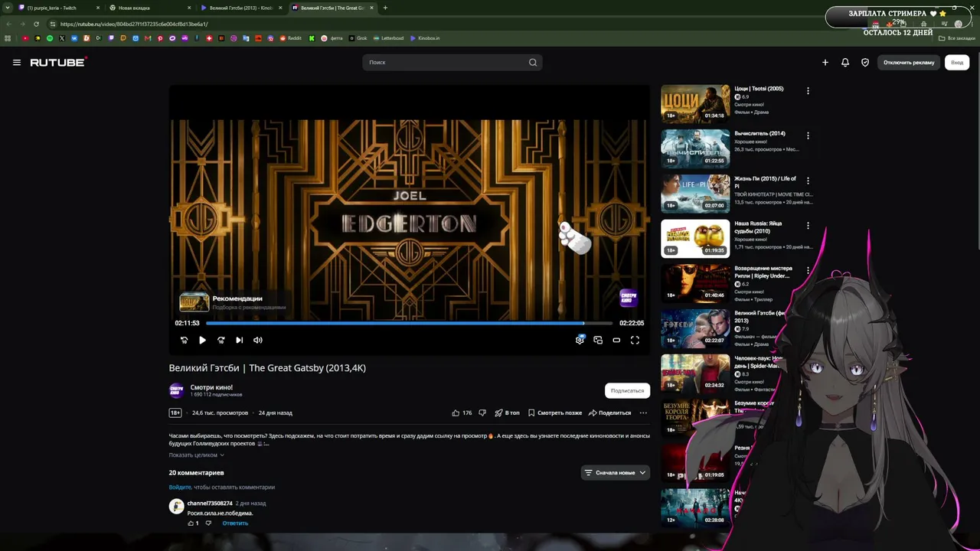This screenshot has width=980, height=551.
Task: Open the Kinobox.in bookmark
Action: click(x=425, y=38)
